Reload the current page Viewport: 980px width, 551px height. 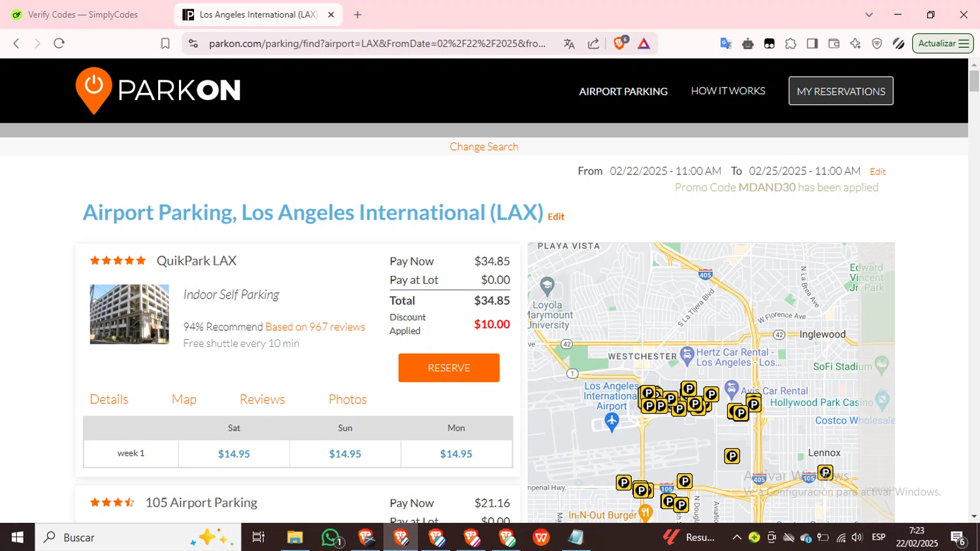(x=59, y=43)
